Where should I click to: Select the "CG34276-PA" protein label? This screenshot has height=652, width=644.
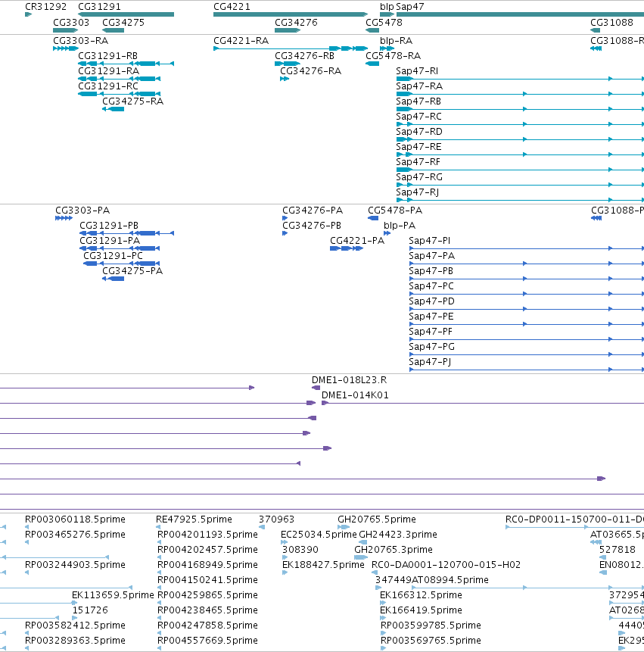point(313,211)
